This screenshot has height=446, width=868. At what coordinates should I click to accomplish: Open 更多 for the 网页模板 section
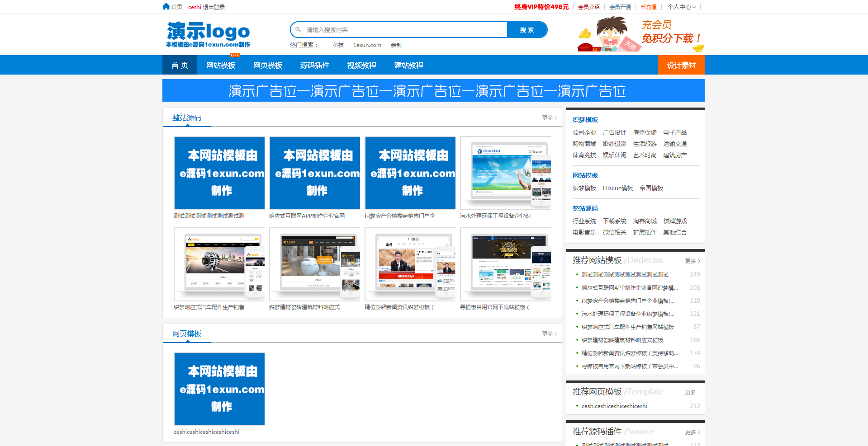[x=549, y=334]
